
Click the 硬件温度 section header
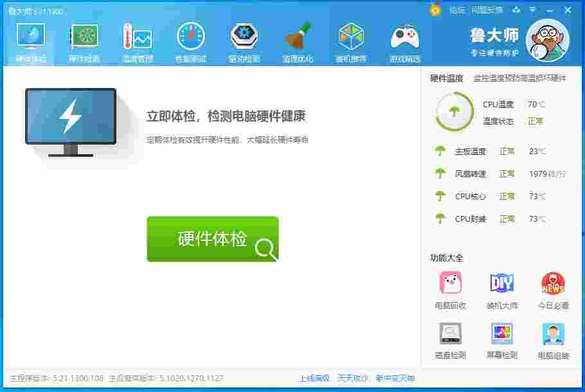pos(447,78)
